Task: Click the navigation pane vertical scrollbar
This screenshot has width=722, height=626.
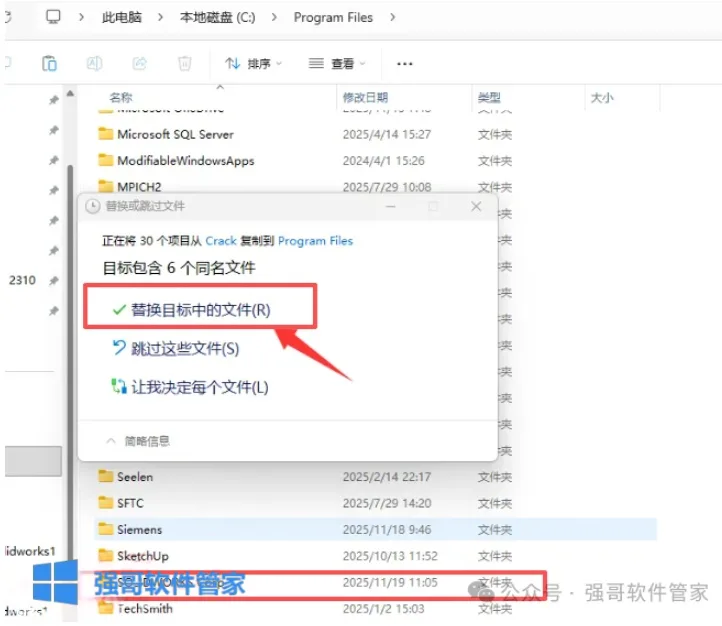Action: [x=70, y=364]
